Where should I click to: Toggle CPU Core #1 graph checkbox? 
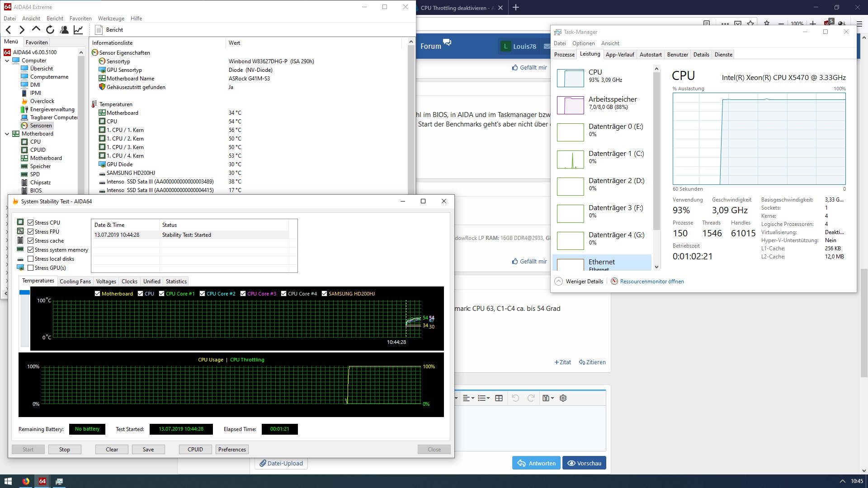161,294
